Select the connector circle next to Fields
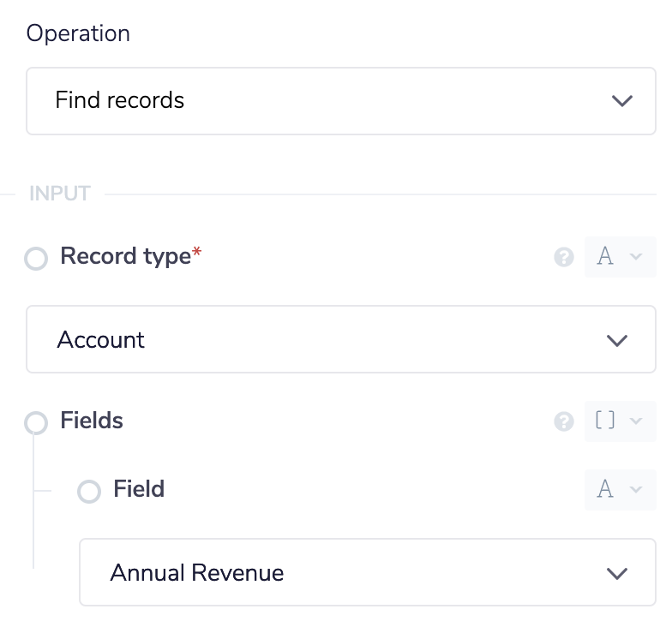The image size is (672, 639). point(37,423)
